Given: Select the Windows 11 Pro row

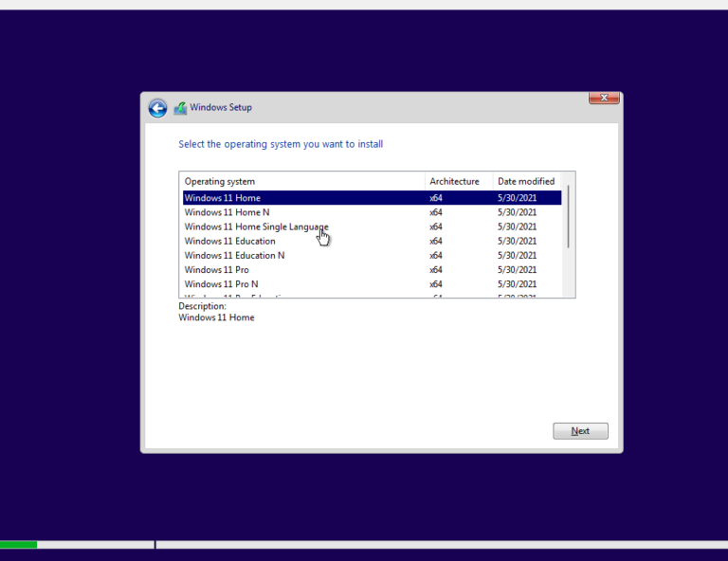Looking at the screenshot, I should pos(372,269).
